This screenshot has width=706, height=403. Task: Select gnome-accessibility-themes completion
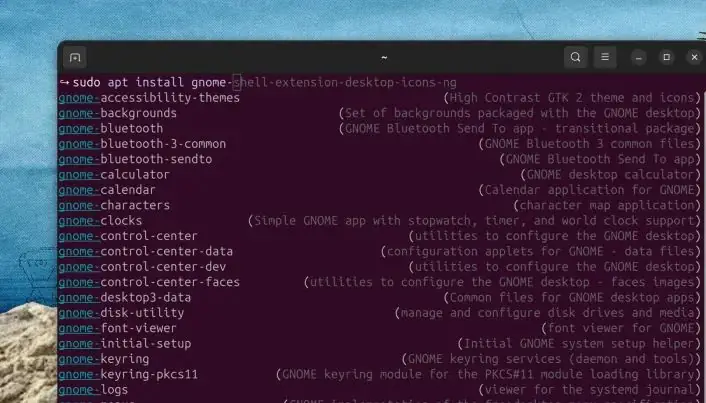coord(149,98)
